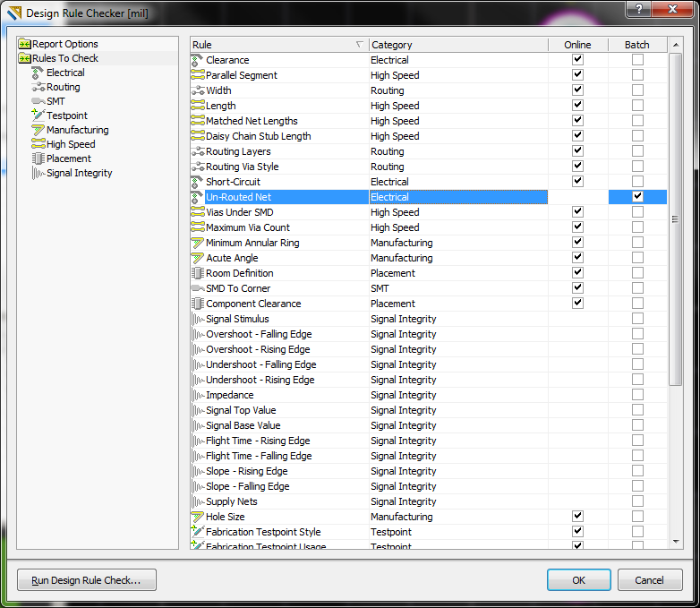
Task: Click the SMT category icon in the tree
Action: point(38,101)
